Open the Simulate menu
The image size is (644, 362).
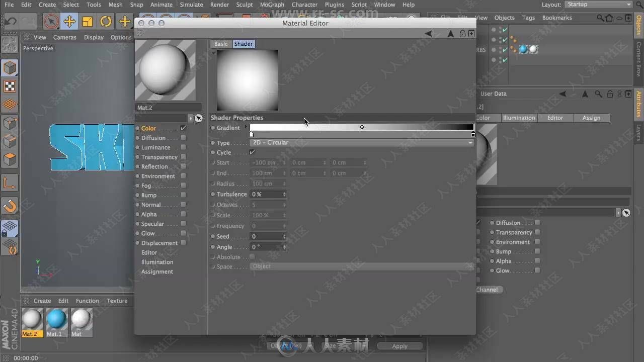coord(191,5)
